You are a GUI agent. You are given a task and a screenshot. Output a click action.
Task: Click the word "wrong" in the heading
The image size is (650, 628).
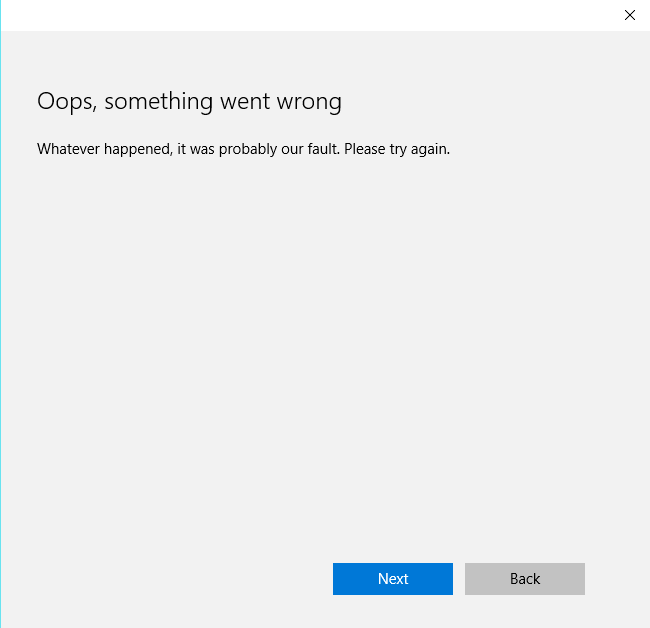point(311,101)
